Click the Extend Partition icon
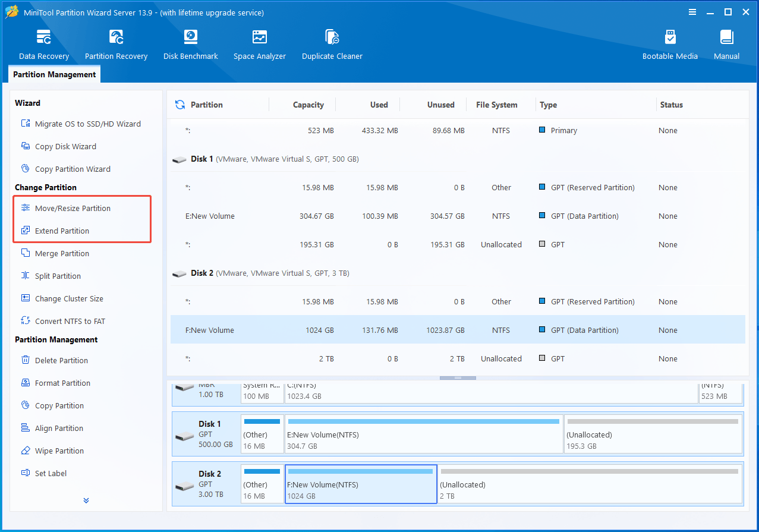This screenshot has width=759, height=532. coord(26,231)
